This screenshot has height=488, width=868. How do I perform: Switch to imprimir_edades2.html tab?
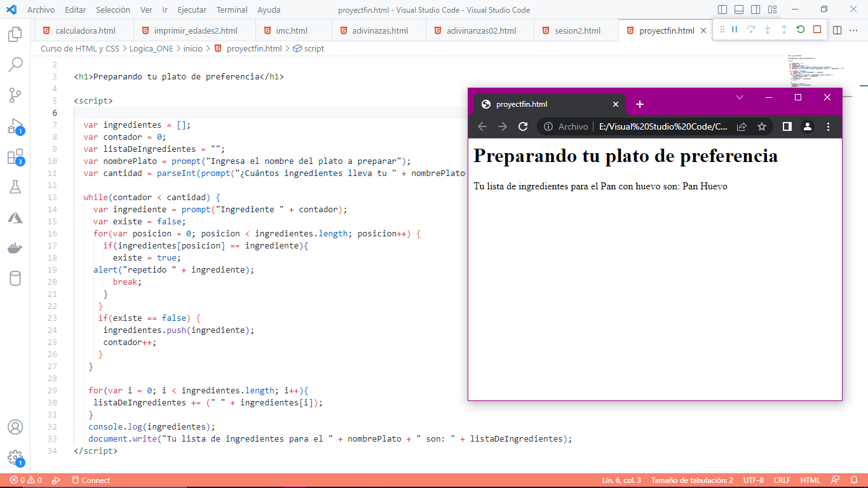click(x=194, y=30)
